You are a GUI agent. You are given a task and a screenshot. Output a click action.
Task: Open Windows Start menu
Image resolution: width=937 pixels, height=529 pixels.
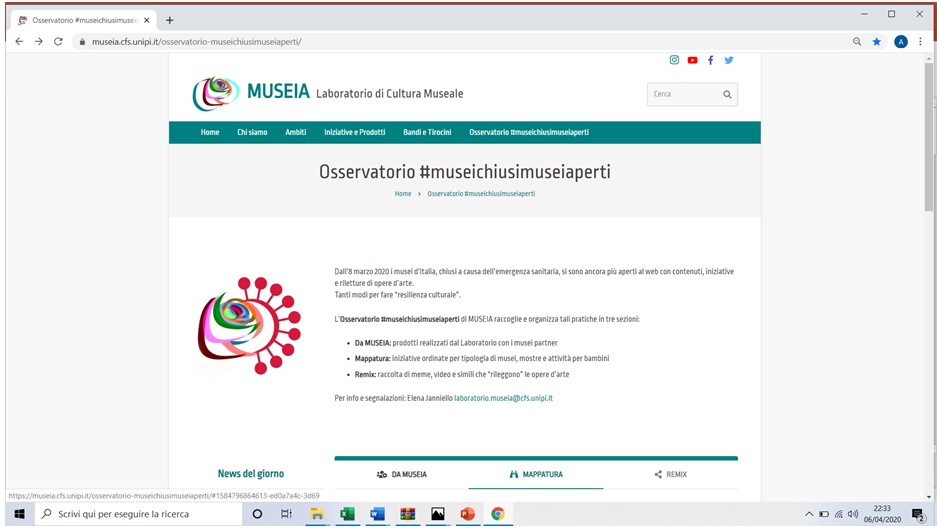click(x=20, y=513)
